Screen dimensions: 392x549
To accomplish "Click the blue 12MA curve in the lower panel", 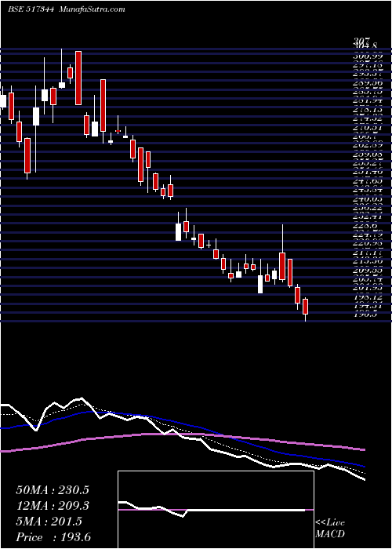I will coord(182,423).
